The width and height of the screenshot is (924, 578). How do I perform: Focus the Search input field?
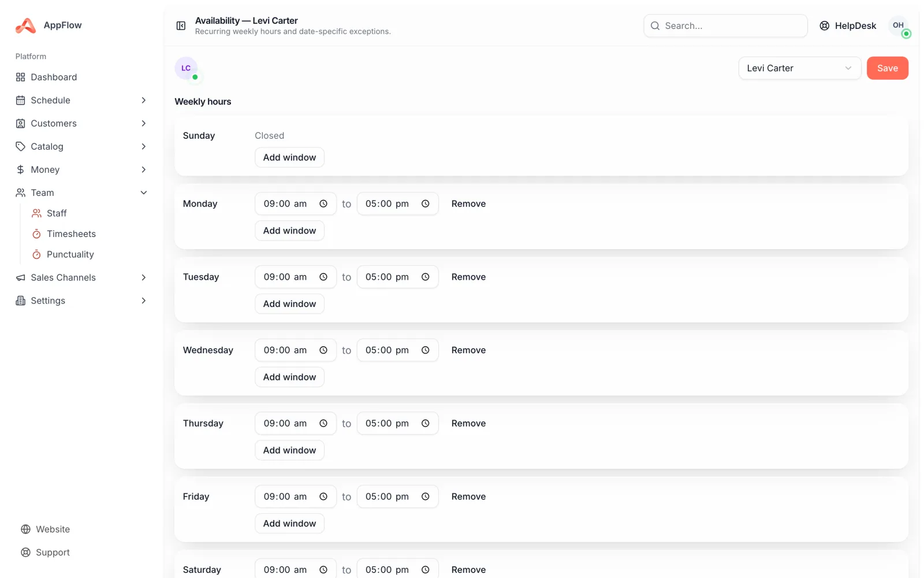725,25
